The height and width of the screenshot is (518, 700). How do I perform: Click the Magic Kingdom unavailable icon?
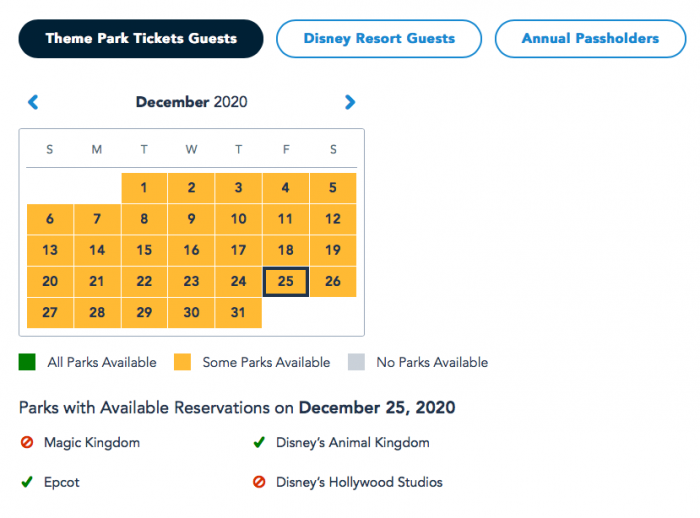point(27,442)
